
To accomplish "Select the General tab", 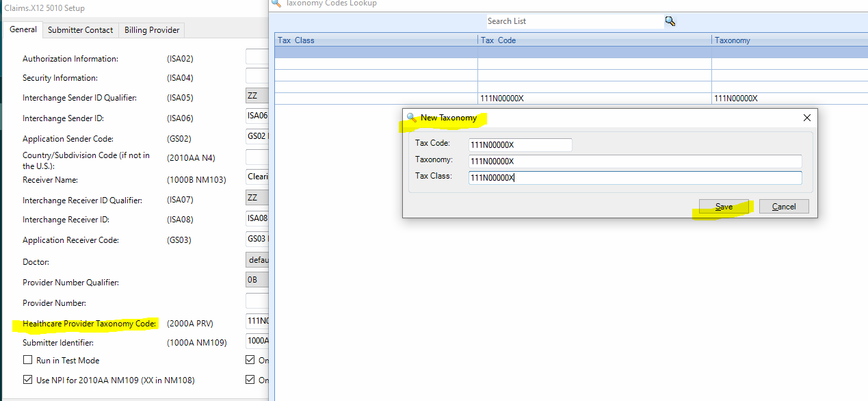I will (x=23, y=29).
